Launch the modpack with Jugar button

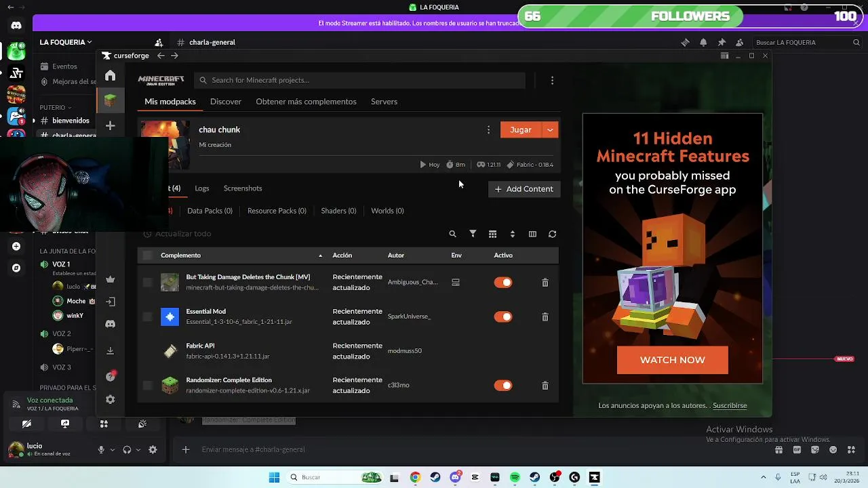coord(521,129)
